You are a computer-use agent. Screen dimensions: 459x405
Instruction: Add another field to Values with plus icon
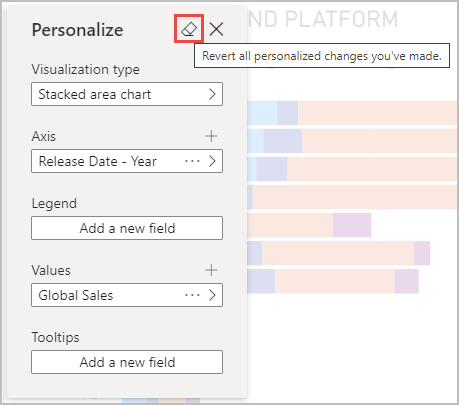tap(211, 270)
